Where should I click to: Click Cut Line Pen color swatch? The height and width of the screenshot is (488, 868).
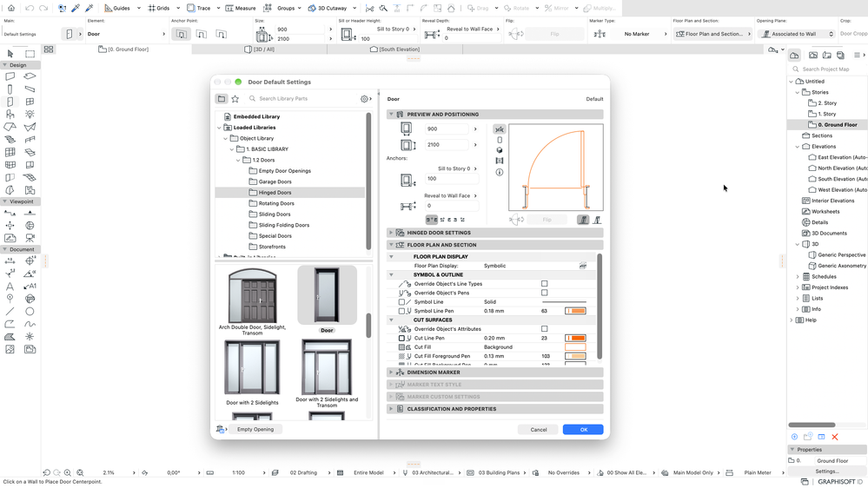(x=575, y=338)
